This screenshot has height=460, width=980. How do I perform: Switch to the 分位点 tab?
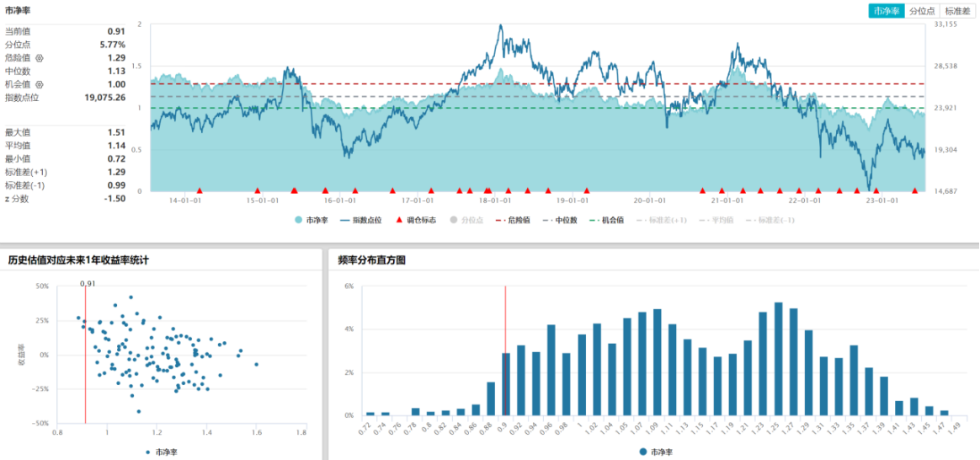922,11
